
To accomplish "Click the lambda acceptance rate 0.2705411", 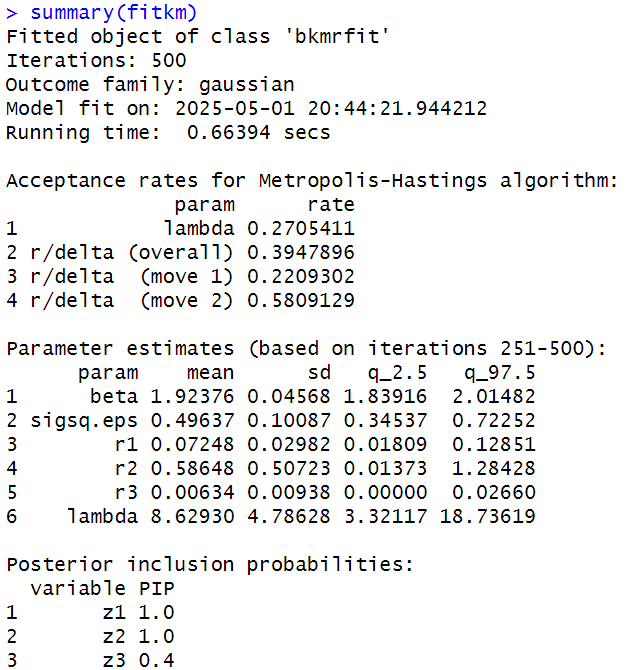I will pos(301,229).
